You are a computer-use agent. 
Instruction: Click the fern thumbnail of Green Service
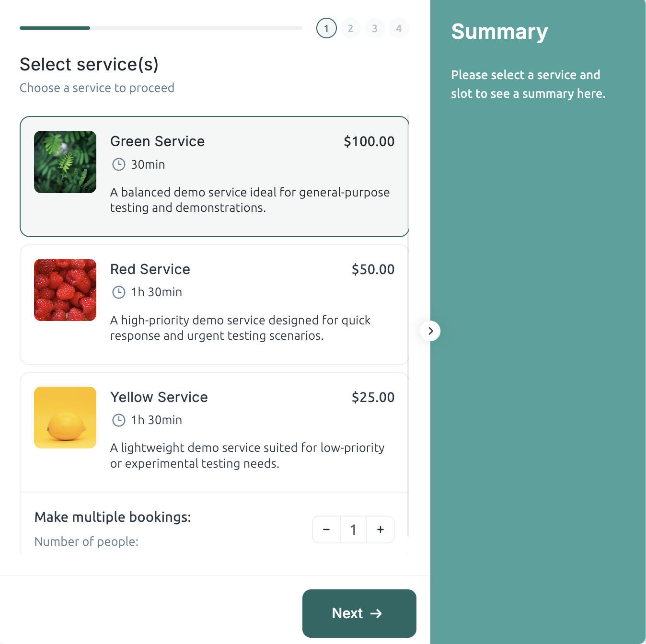[x=65, y=161]
